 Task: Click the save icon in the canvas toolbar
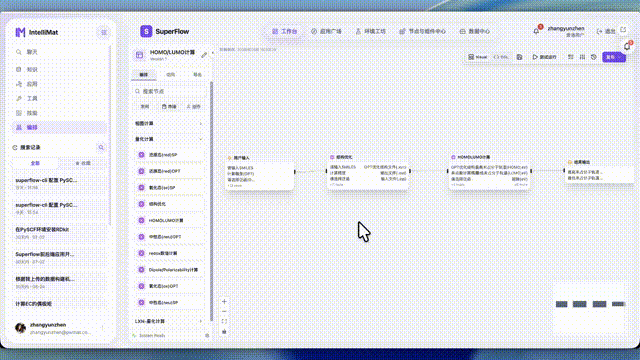(x=519, y=57)
